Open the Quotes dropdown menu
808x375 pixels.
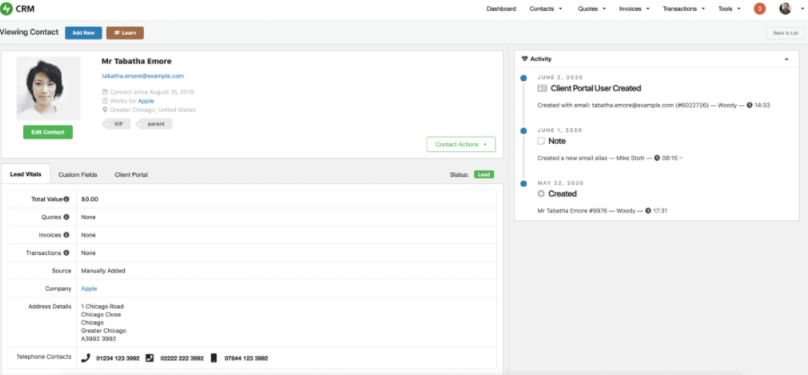coord(592,9)
